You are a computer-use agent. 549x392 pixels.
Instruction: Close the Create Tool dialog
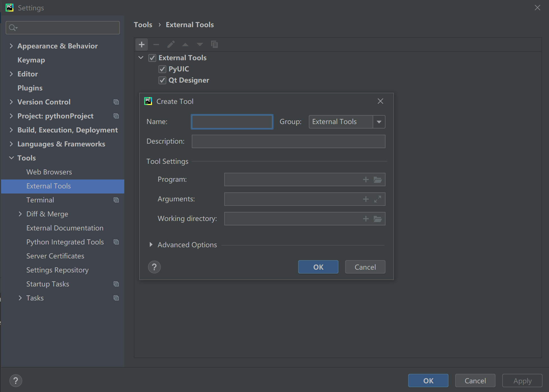380,101
